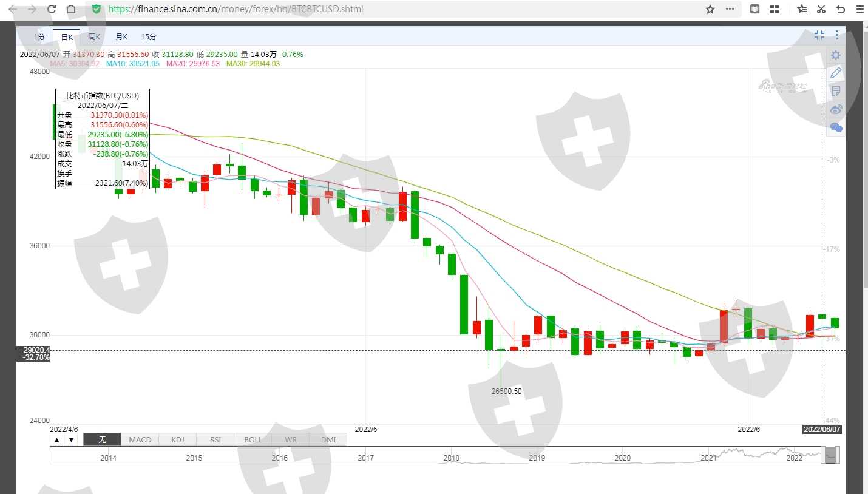Click the browser forward arrow

coord(32,9)
